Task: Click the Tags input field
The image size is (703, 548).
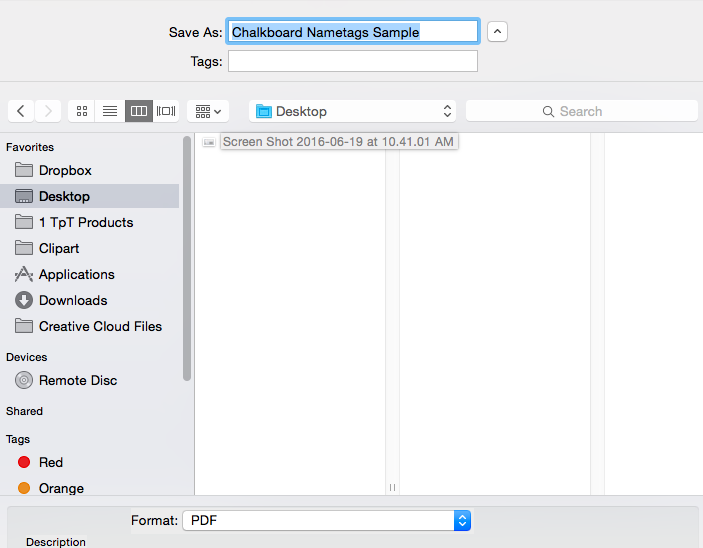Action: point(353,61)
